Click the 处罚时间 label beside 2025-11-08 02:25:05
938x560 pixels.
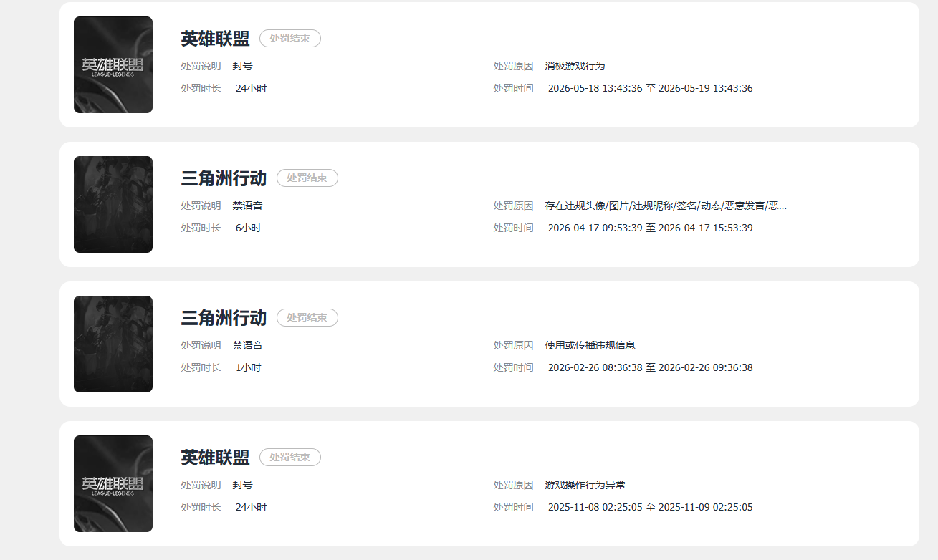[513, 508]
